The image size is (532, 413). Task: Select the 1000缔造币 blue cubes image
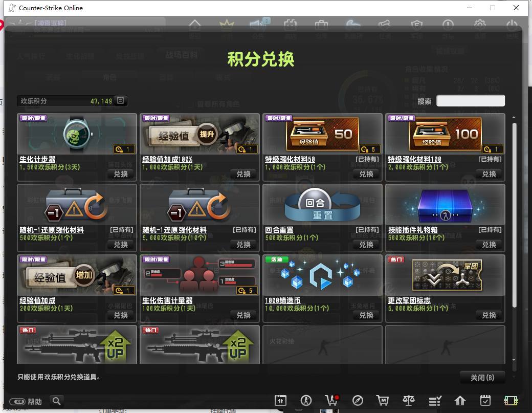point(322,275)
